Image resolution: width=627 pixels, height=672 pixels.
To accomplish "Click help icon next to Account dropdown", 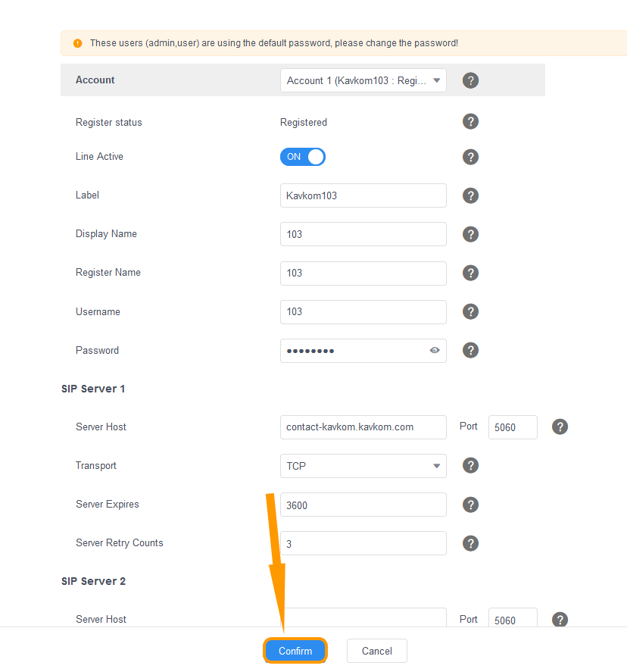I will click(x=470, y=80).
